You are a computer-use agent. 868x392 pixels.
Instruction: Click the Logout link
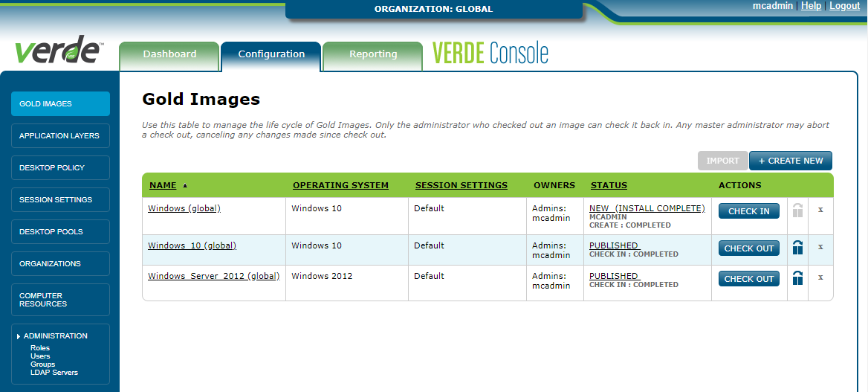[x=844, y=5]
